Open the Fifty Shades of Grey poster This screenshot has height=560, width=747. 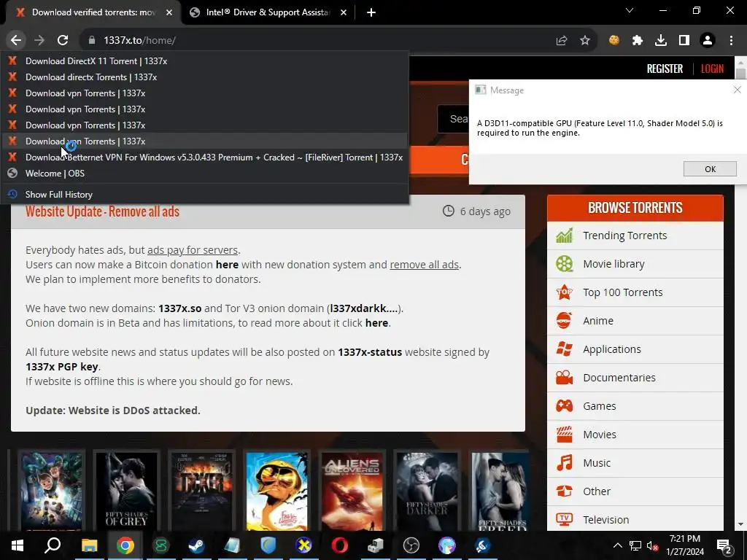[126, 491]
